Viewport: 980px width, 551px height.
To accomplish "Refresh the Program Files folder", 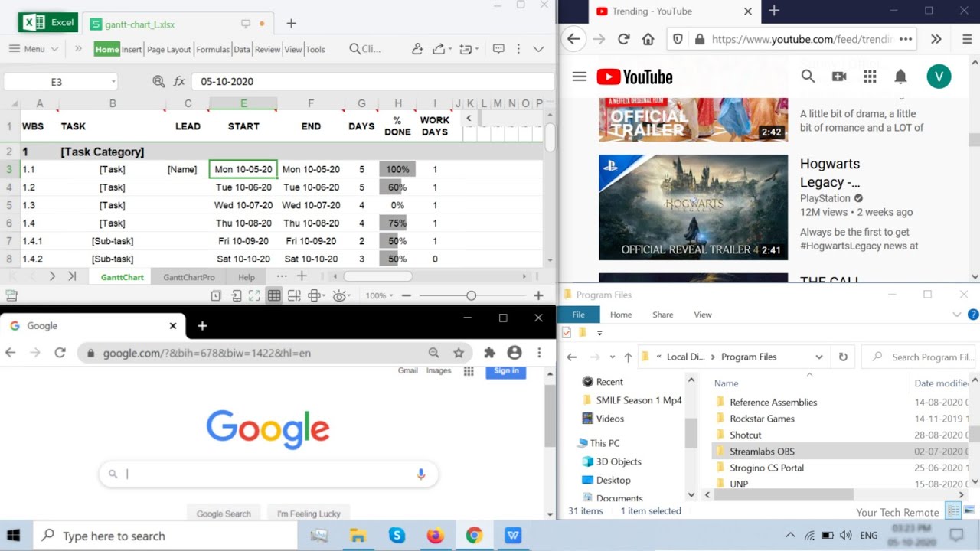I will tap(843, 357).
